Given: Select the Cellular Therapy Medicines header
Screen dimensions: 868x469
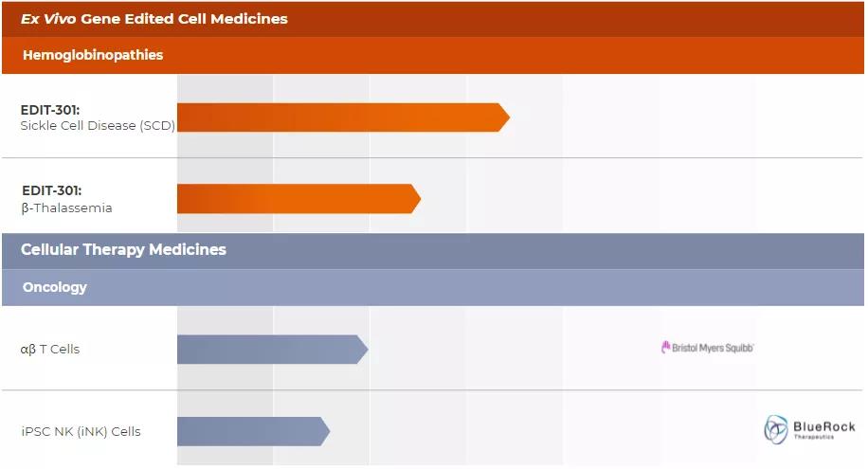Looking at the screenshot, I should click(123, 250).
